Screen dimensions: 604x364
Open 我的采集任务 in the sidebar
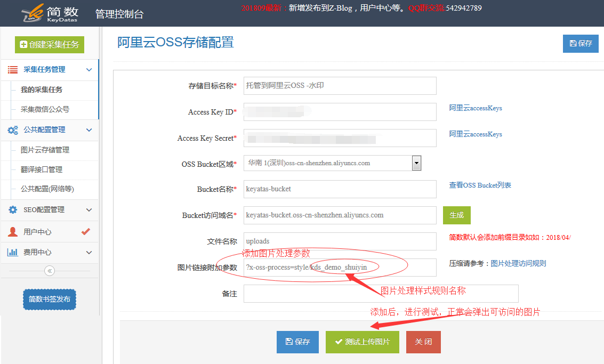click(42, 90)
